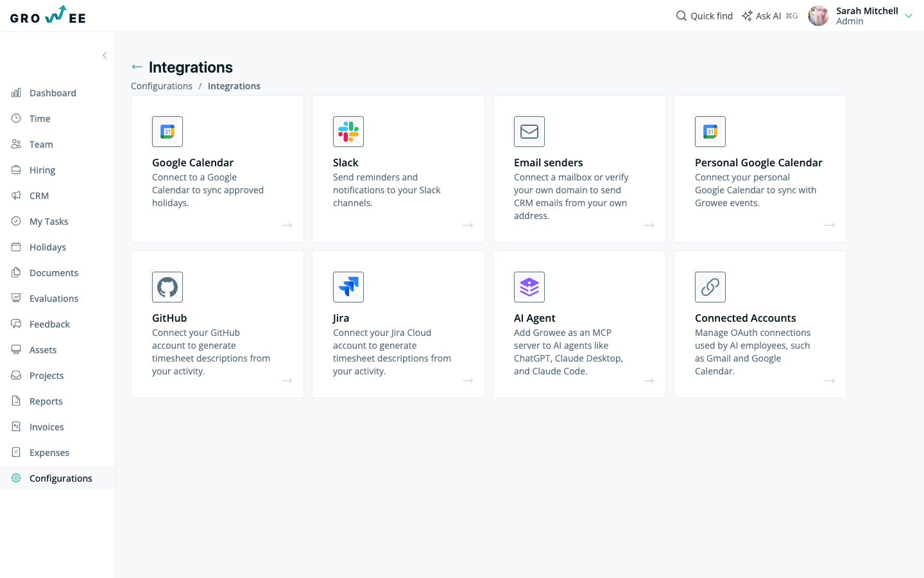Click the GitHub card title
Image resolution: width=924 pixels, height=578 pixels.
pyautogui.click(x=169, y=319)
